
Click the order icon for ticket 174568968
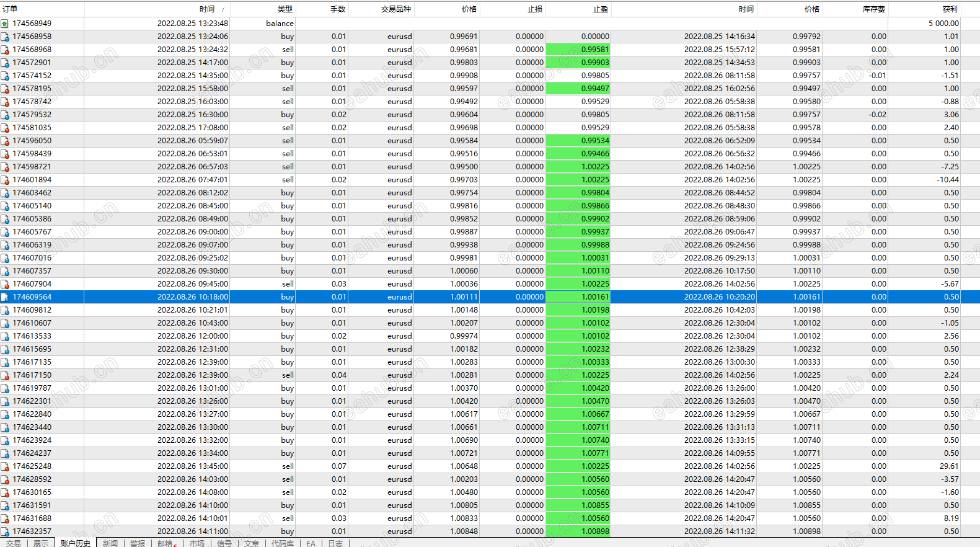[x=4, y=50]
